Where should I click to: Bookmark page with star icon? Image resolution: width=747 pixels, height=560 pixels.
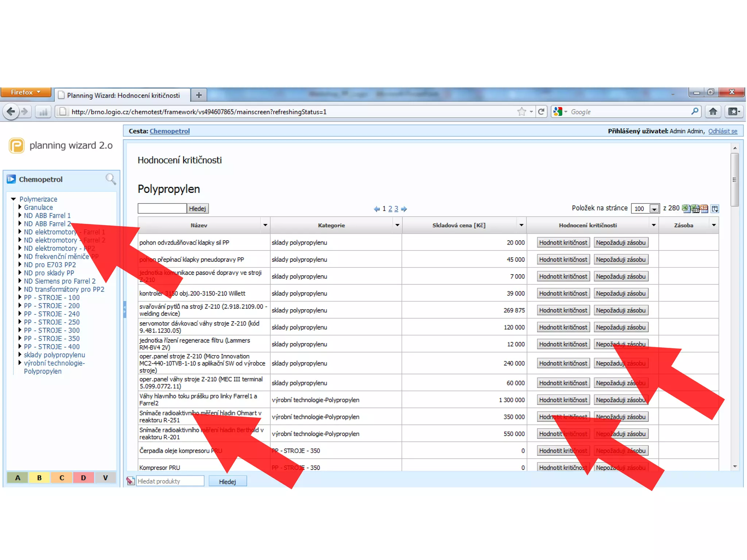(522, 112)
